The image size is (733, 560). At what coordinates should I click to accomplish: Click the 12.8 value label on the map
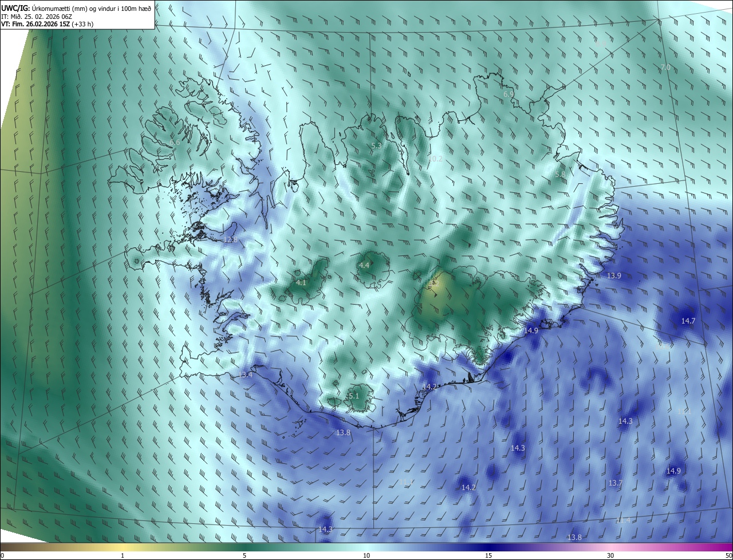[230, 240]
